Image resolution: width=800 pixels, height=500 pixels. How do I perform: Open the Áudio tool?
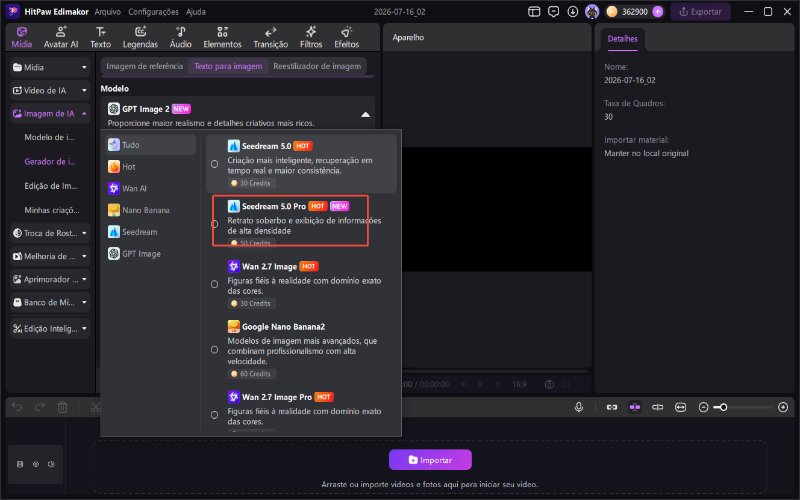[181, 37]
